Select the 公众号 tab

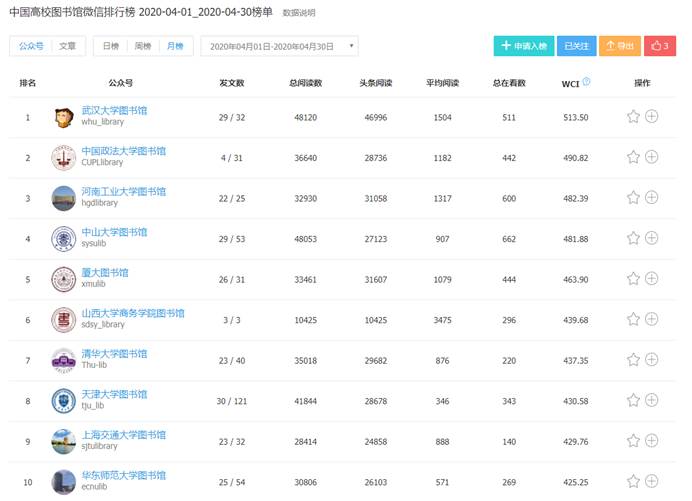31,46
